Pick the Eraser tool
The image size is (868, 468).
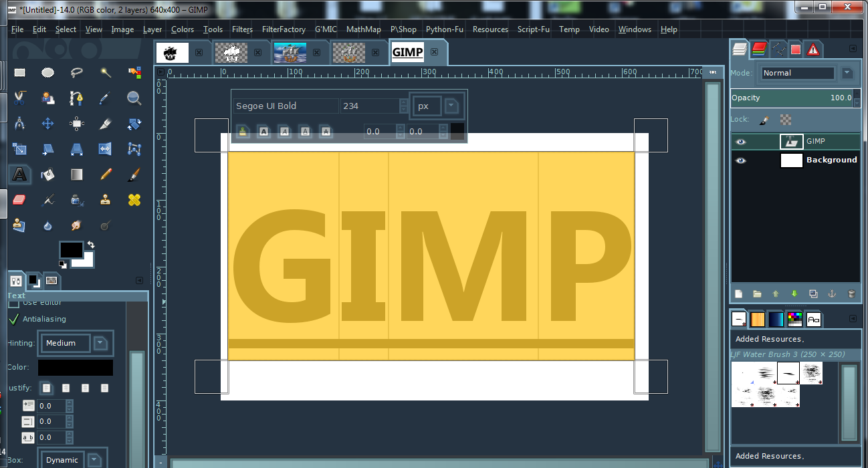pyautogui.click(x=20, y=200)
